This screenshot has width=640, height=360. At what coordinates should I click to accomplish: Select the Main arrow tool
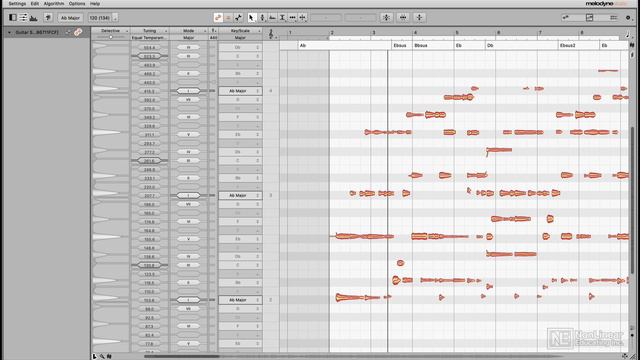252,18
